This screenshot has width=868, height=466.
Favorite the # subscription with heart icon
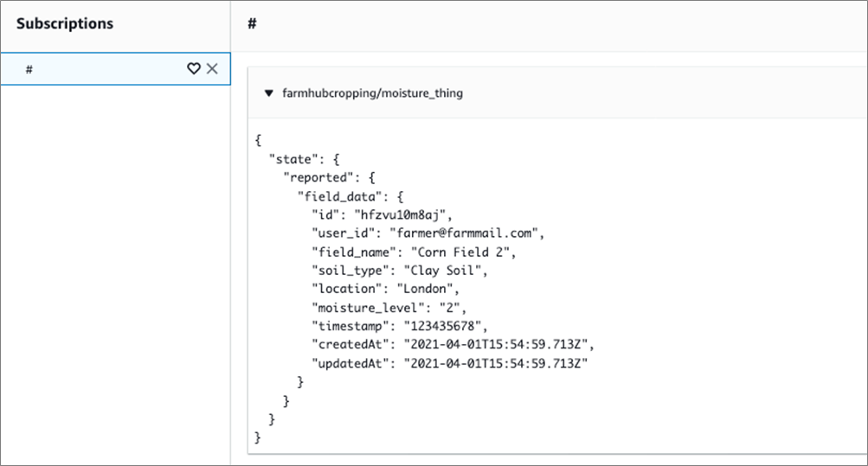(x=193, y=68)
